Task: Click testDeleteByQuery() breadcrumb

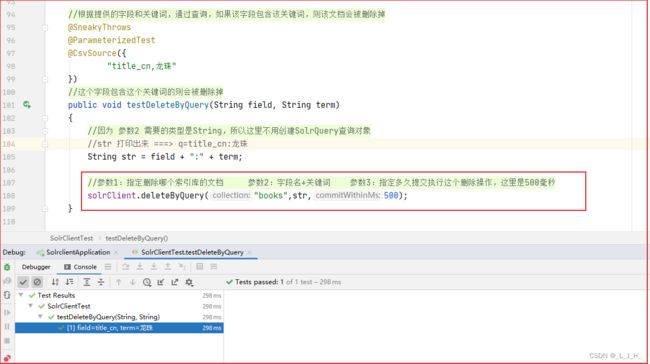Action: point(136,238)
